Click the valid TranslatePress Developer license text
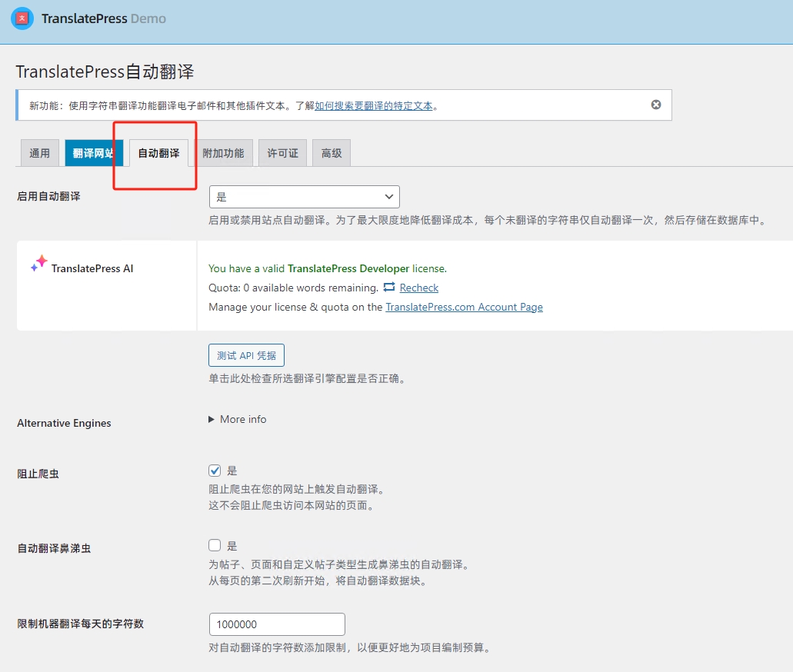This screenshot has width=793, height=672. pyautogui.click(x=328, y=268)
